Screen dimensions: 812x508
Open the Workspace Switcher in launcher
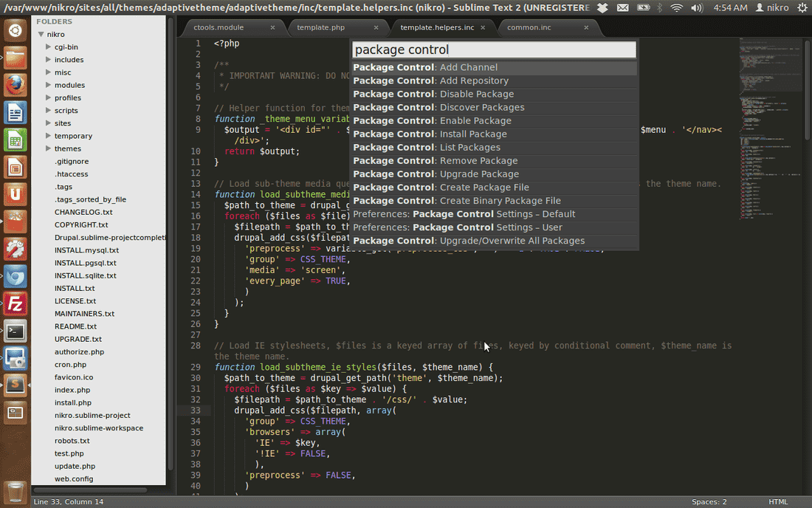click(x=15, y=413)
